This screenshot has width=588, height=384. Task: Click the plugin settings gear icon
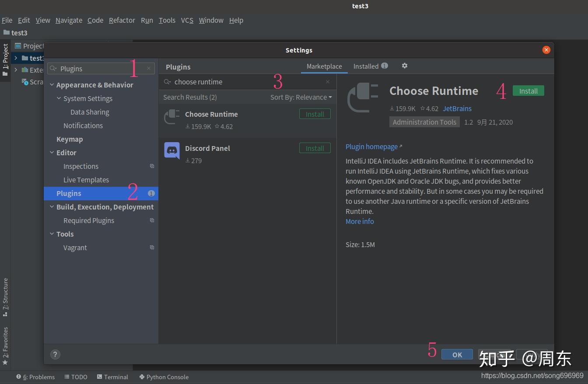[405, 66]
